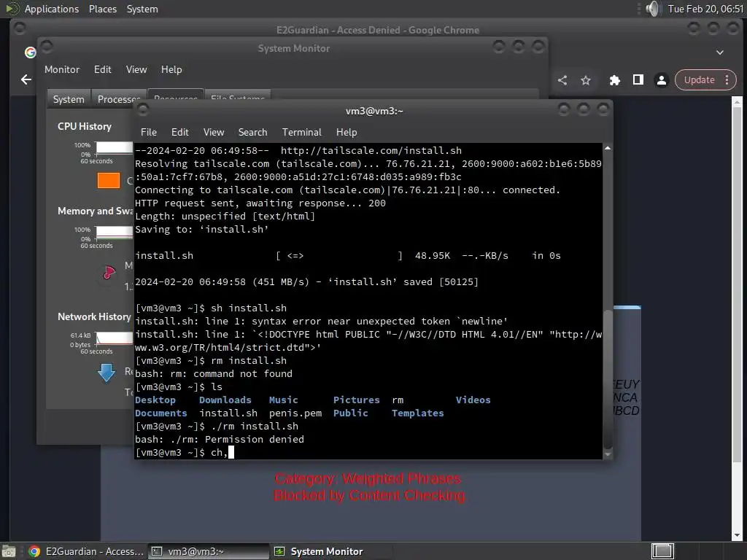747x560 pixels.
Task: Click Chrome back arrow button
Action: tap(26, 79)
